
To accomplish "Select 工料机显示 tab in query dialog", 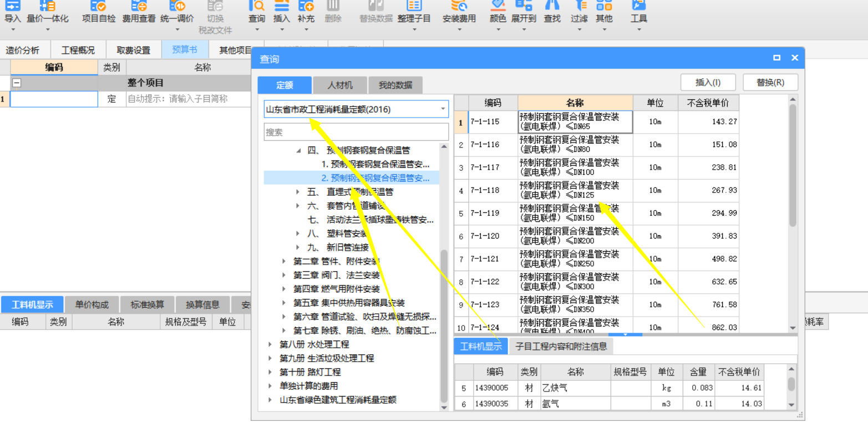I will click(481, 347).
